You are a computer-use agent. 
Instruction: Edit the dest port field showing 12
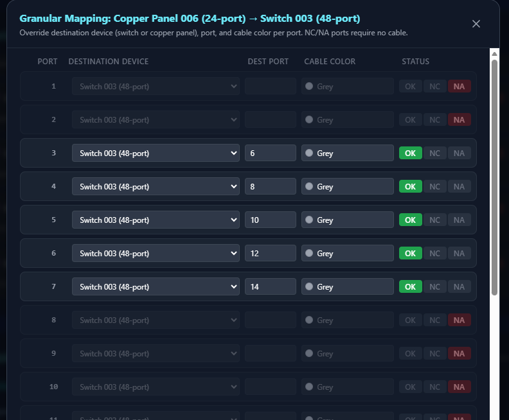(x=270, y=253)
